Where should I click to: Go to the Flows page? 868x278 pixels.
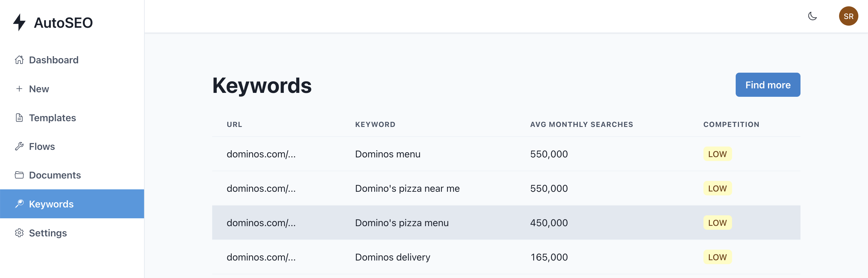click(x=42, y=146)
